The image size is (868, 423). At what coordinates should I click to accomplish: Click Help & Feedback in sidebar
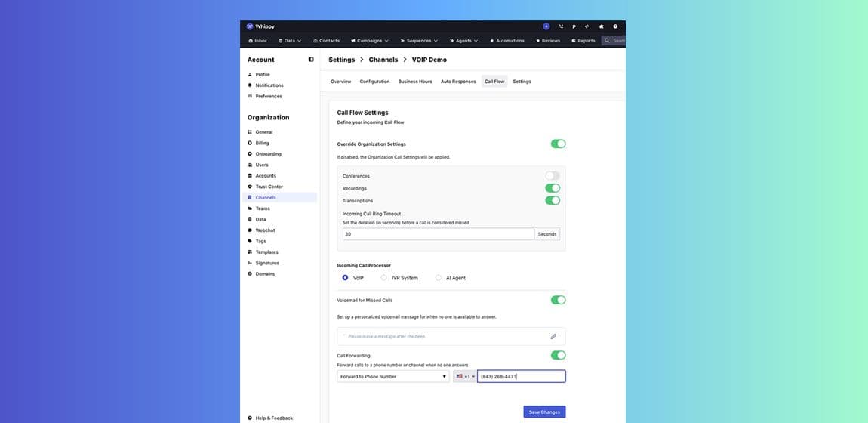click(271, 418)
